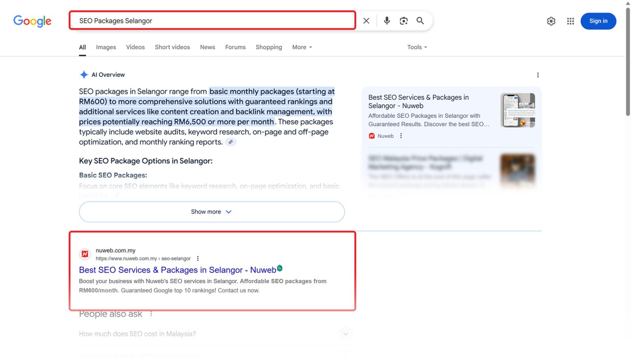Expand AI Overview with Show more
Image resolution: width=631 pixels, height=364 pixels.
pos(212,212)
